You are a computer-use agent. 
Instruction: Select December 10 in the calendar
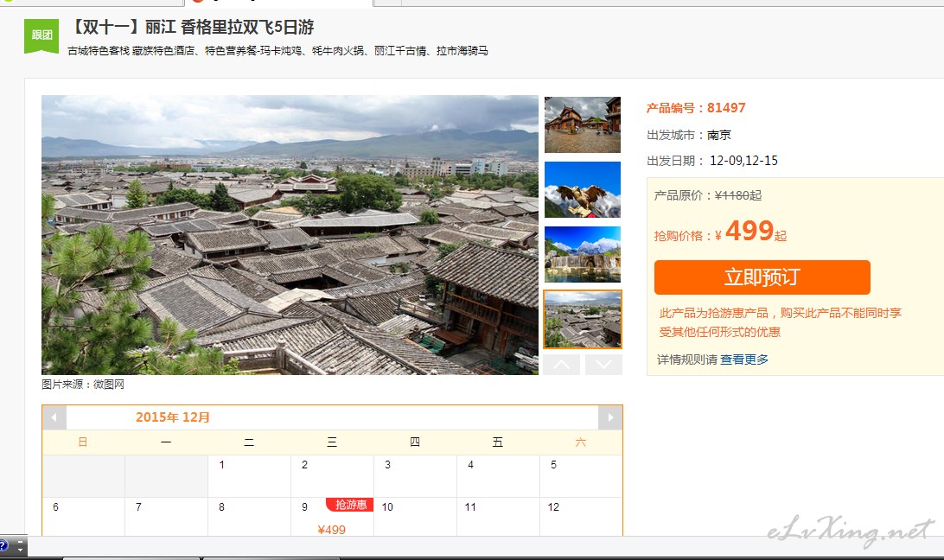point(416,517)
